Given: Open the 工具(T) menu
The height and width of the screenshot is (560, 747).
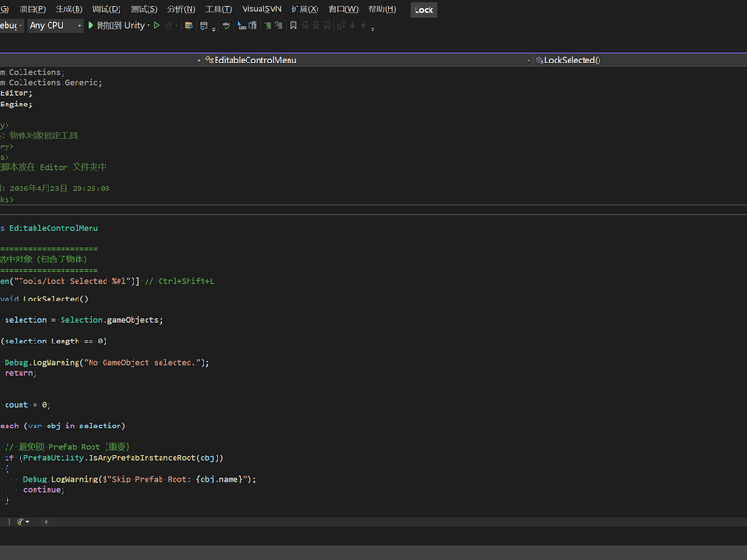Looking at the screenshot, I should coord(218,9).
